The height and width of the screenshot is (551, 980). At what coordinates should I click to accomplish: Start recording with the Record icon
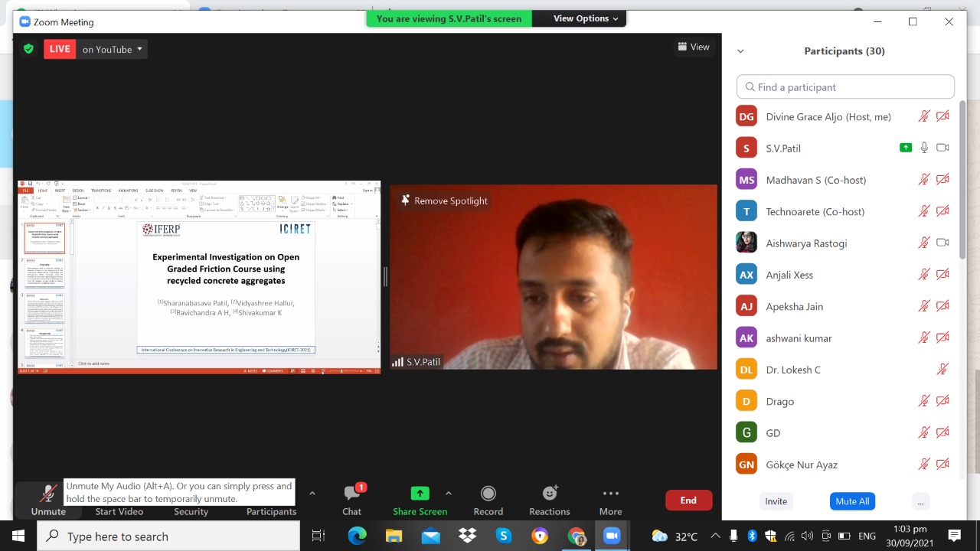pyautogui.click(x=488, y=493)
